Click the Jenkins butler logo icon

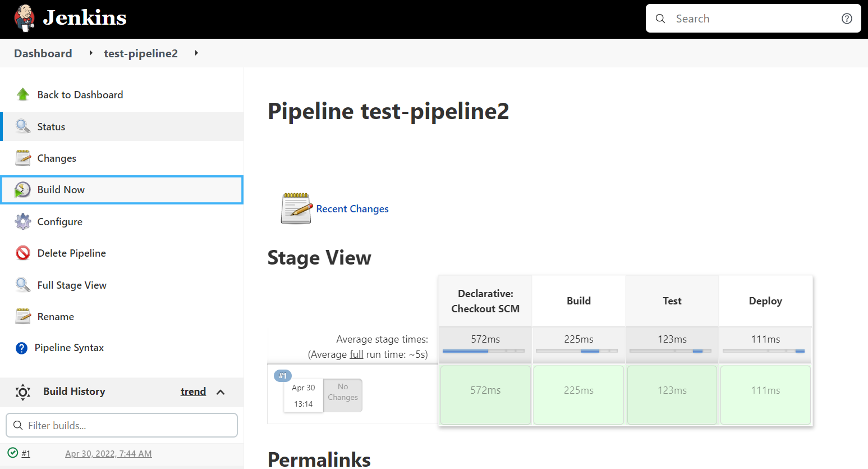pyautogui.click(x=24, y=18)
